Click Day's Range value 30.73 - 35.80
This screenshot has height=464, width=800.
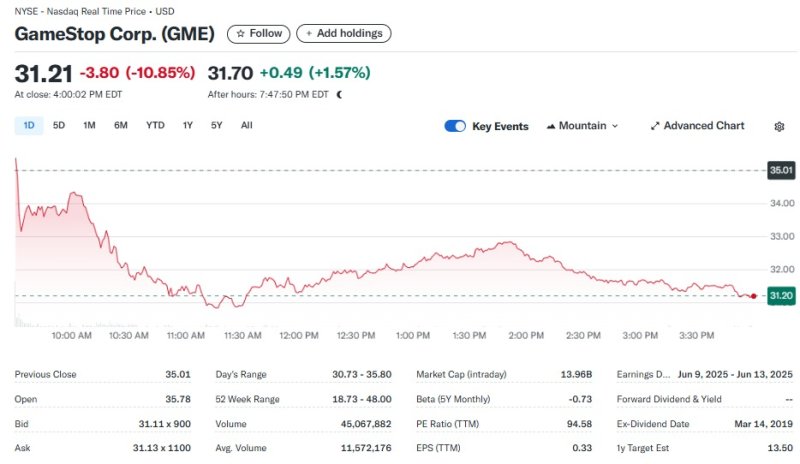(x=362, y=375)
